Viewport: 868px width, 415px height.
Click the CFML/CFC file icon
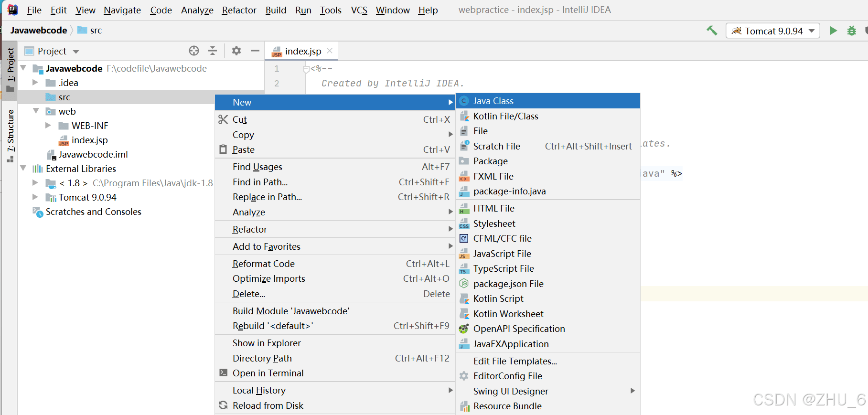coord(464,238)
